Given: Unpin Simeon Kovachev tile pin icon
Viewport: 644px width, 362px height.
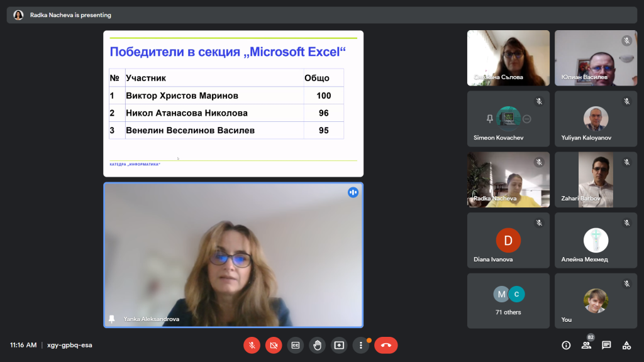Looking at the screenshot, I should point(489,119).
